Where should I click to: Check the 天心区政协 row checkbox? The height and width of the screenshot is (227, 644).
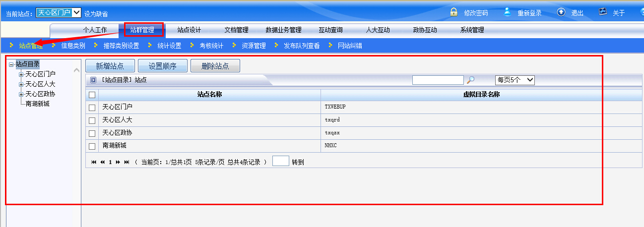[92, 133]
